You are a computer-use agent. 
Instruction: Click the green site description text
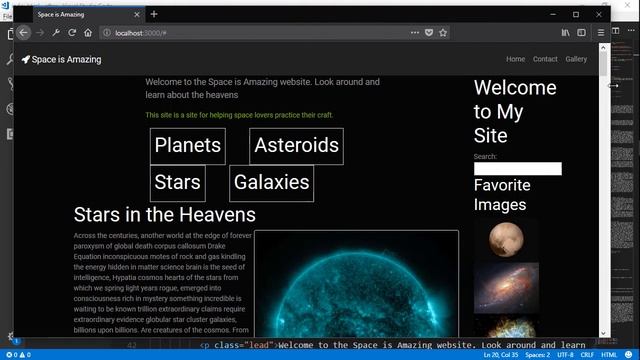(239, 115)
